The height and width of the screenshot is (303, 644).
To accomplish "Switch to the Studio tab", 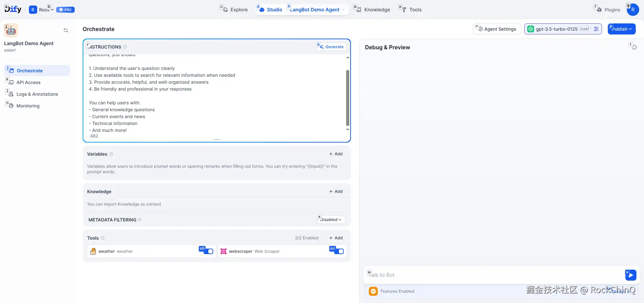I will [271, 10].
